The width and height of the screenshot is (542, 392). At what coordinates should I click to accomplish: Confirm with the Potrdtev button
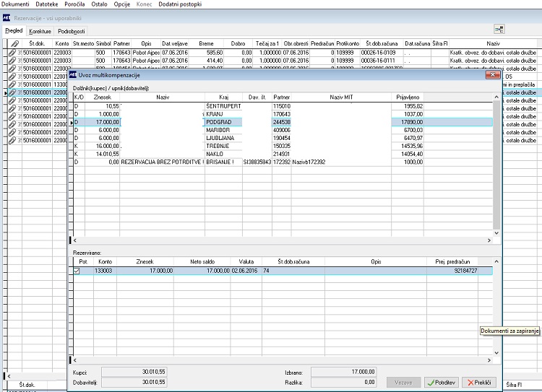pos(442,383)
